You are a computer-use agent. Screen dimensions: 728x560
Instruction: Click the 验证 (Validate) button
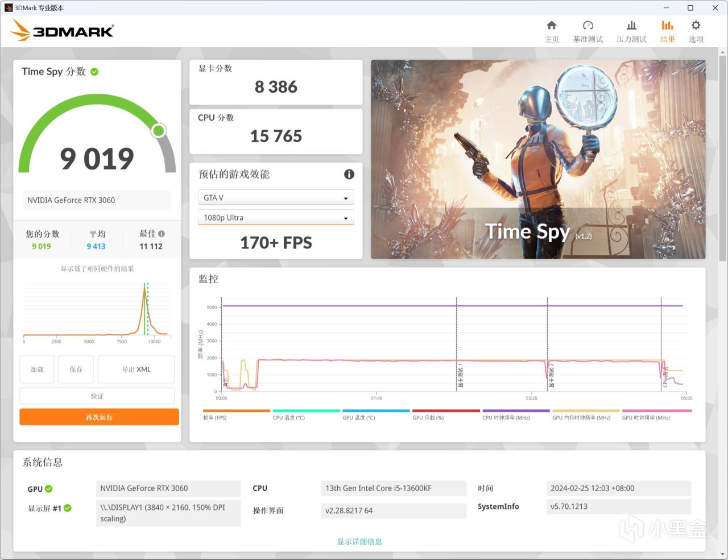click(97, 396)
